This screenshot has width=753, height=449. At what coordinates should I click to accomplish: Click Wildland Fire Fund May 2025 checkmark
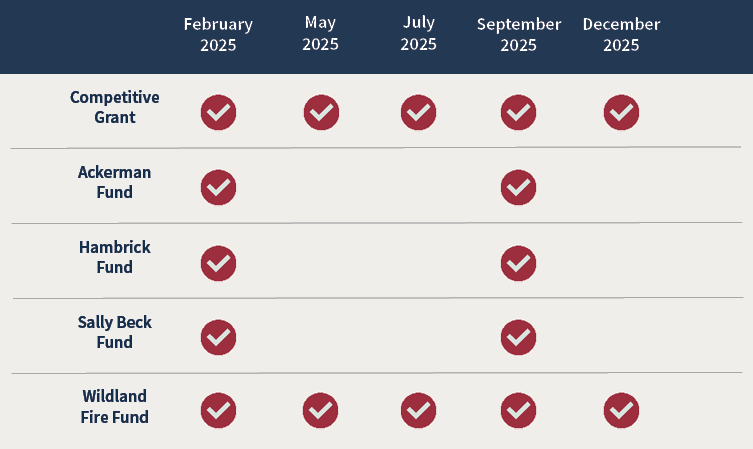320,411
